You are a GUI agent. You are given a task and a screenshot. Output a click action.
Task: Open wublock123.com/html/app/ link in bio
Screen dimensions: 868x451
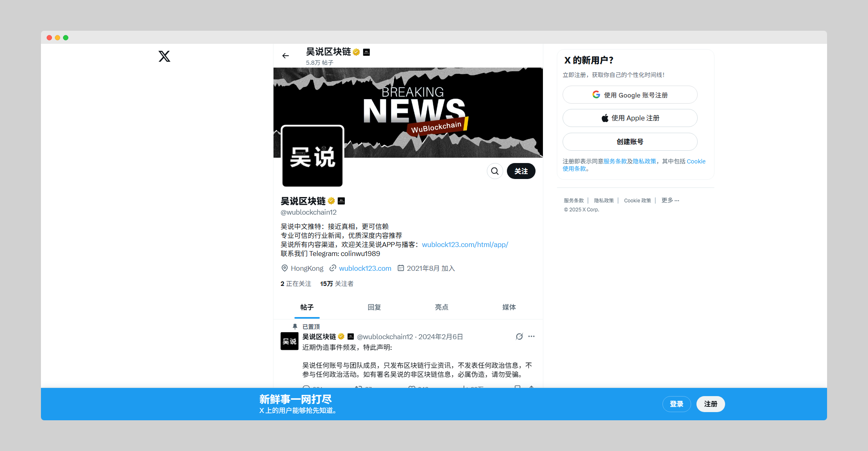coord(465,245)
